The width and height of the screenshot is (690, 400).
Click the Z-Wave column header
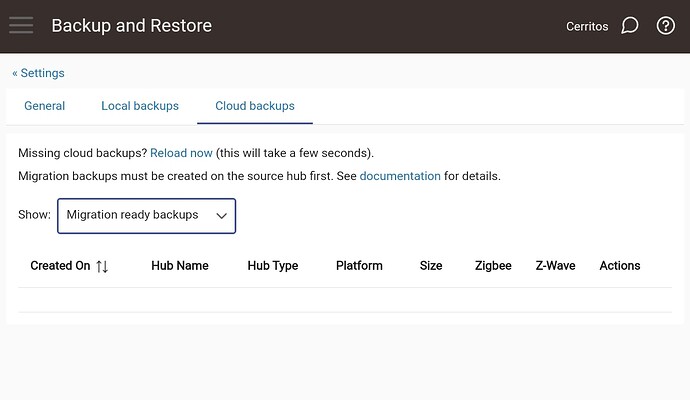(555, 266)
